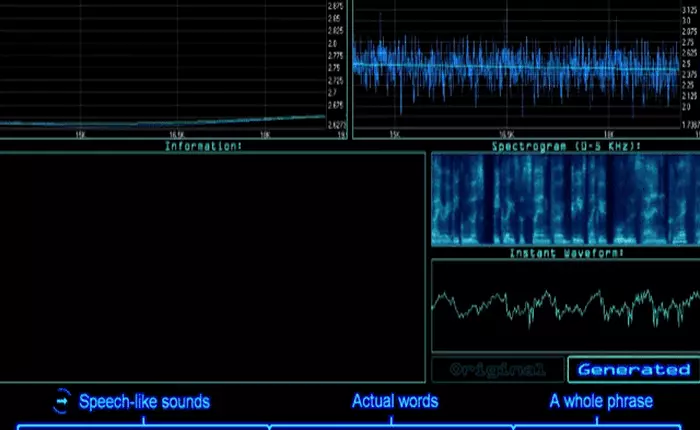Switch to the Generated view
This screenshot has width=700, height=430.
[633, 369]
